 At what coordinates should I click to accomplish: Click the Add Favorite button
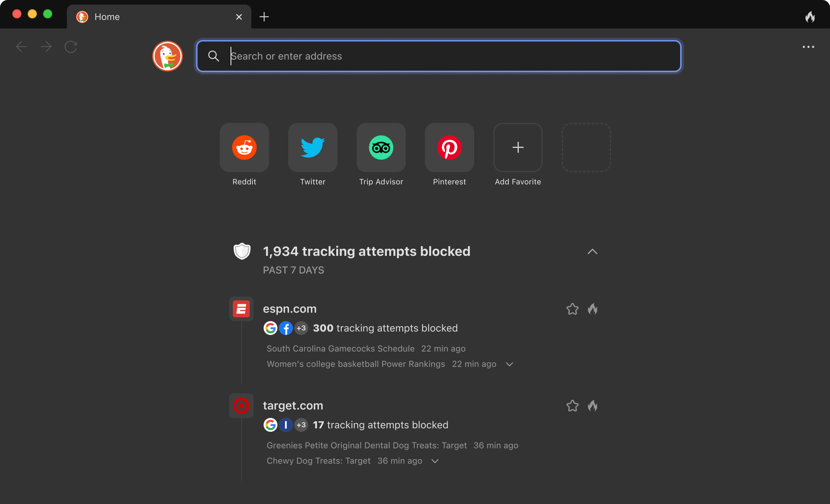click(518, 148)
